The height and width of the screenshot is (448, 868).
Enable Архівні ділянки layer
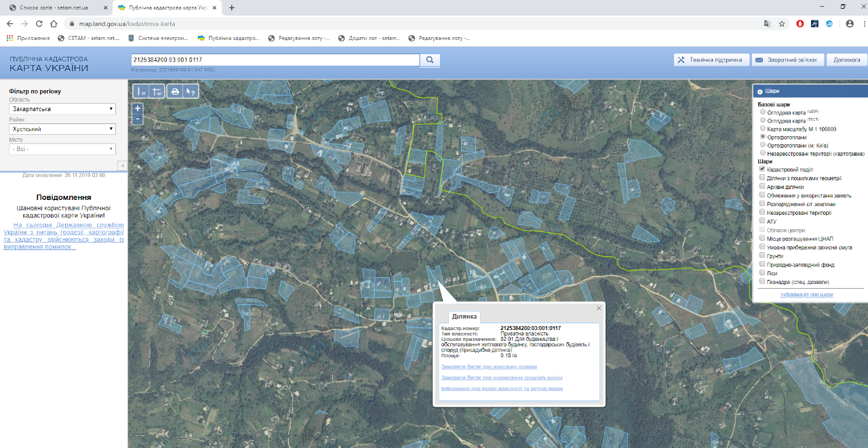coord(763,186)
